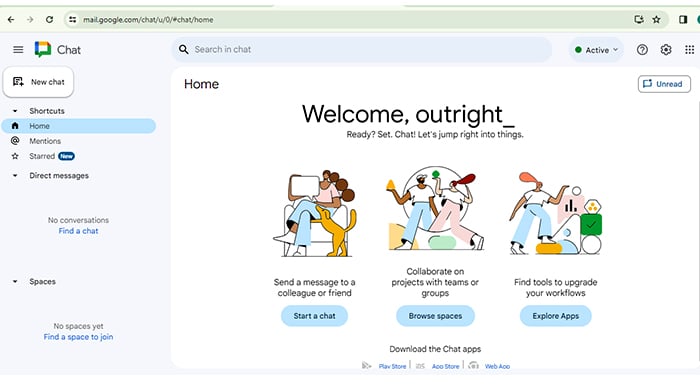Click the Google Chat logo
The image size is (700, 384).
(x=43, y=50)
